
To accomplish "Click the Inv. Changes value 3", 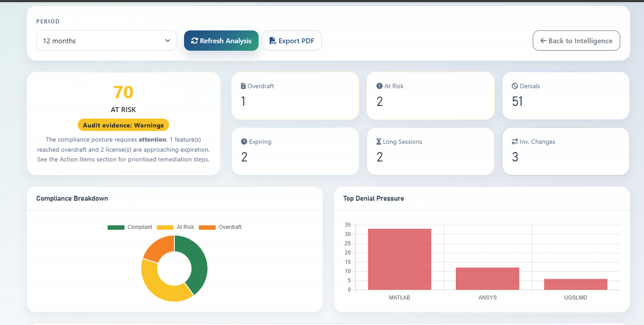I will tap(515, 157).
